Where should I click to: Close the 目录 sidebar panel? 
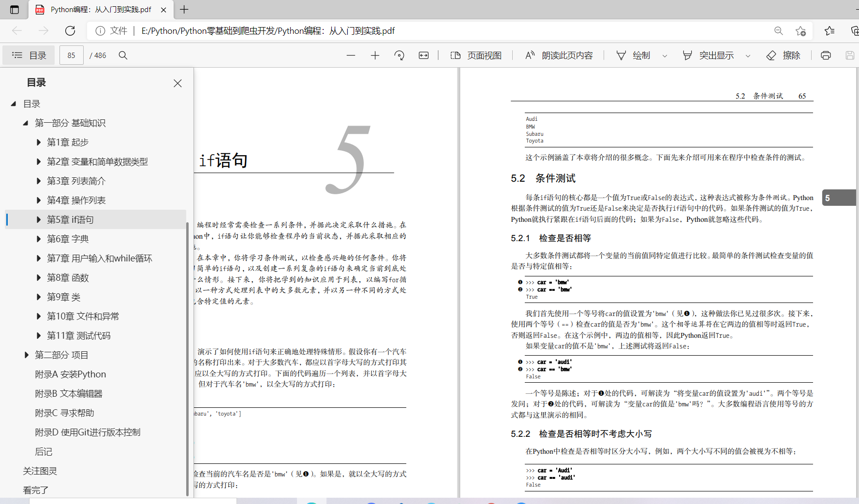pos(178,83)
